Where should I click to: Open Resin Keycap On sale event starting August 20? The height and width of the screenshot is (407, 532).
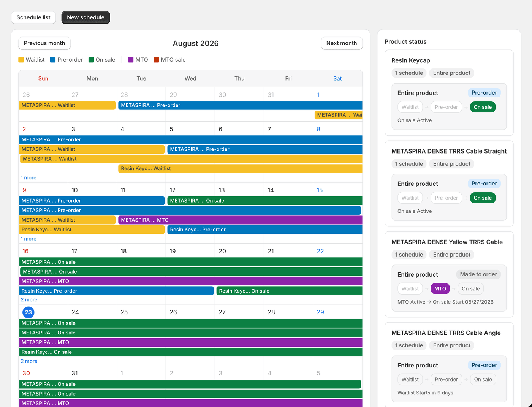tap(289, 291)
